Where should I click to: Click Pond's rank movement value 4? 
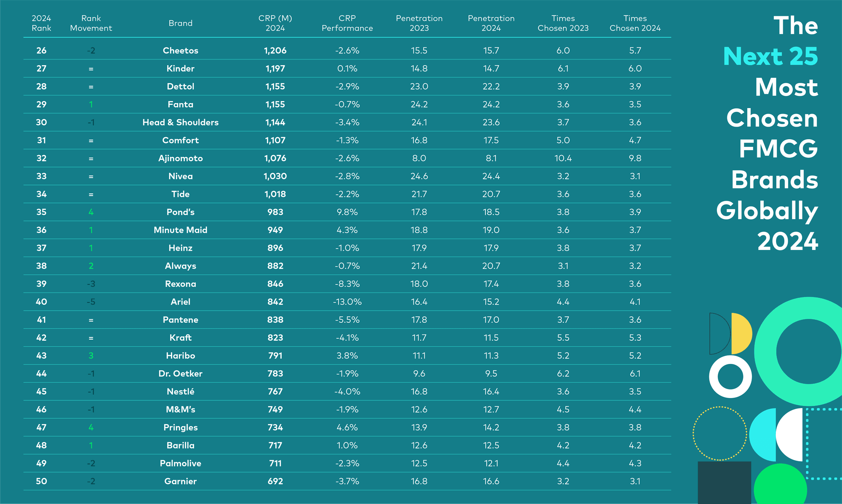pyautogui.click(x=91, y=212)
